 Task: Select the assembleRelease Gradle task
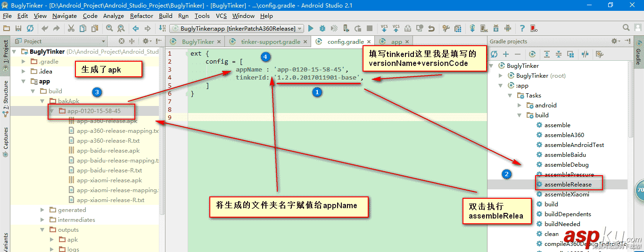coord(568,184)
